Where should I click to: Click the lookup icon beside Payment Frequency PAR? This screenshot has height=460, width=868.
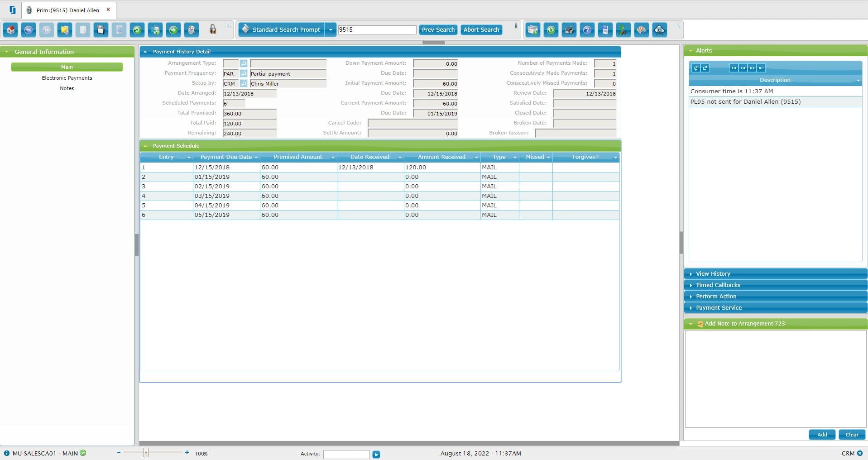[x=244, y=73]
